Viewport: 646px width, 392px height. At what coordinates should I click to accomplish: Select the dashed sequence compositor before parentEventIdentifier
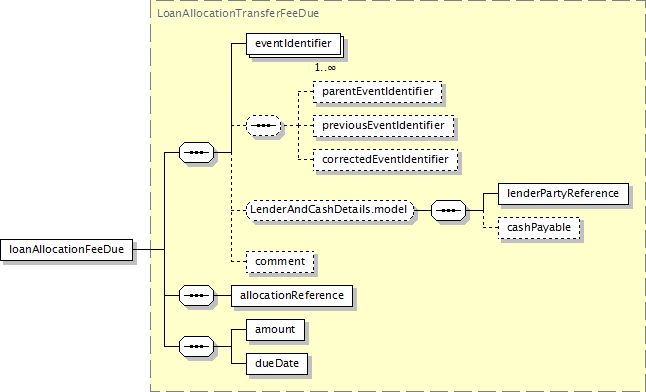pyautogui.click(x=264, y=125)
